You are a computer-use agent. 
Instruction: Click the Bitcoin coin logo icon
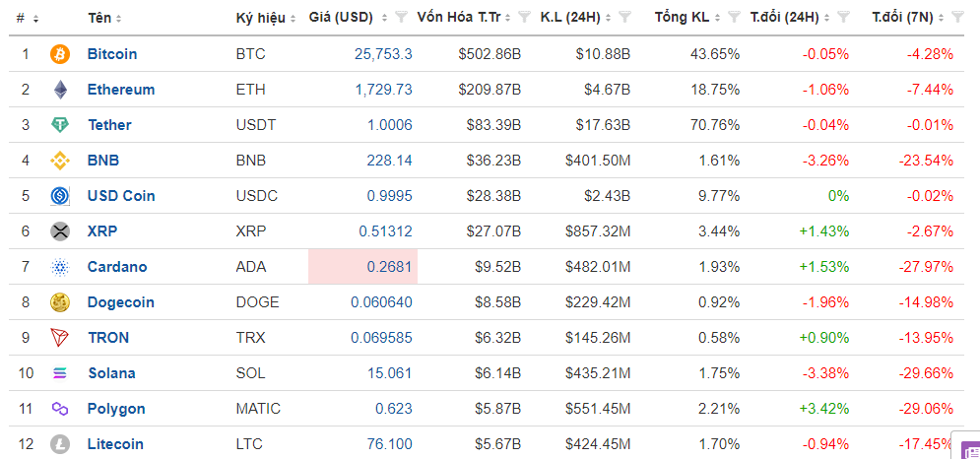pyautogui.click(x=60, y=54)
